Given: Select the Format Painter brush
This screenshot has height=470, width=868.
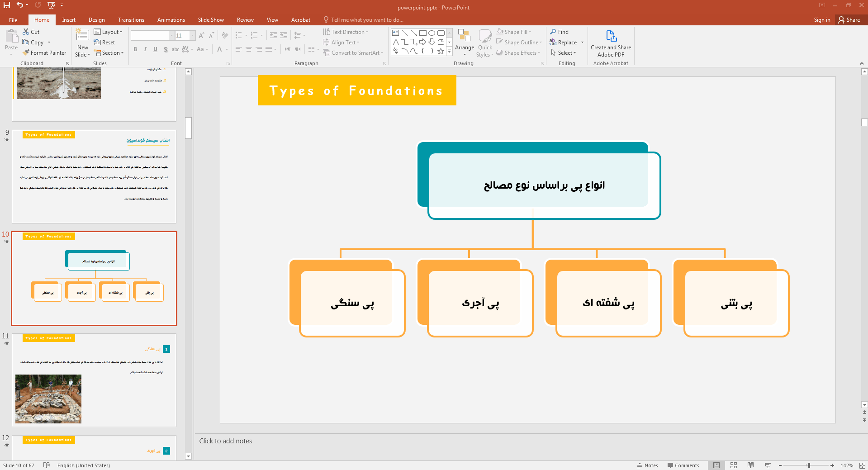Looking at the screenshot, I should tap(26, 52).
